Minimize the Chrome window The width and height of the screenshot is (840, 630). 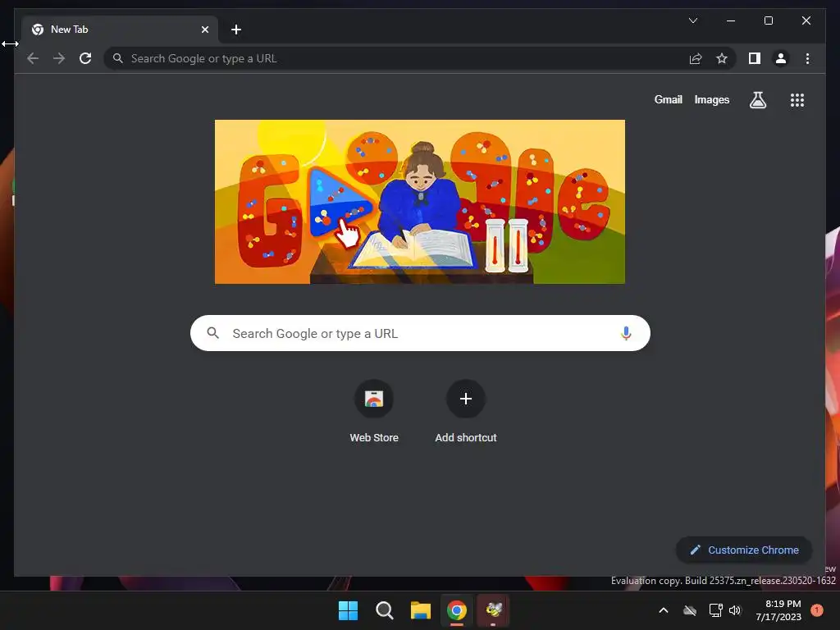coord(731,21)
